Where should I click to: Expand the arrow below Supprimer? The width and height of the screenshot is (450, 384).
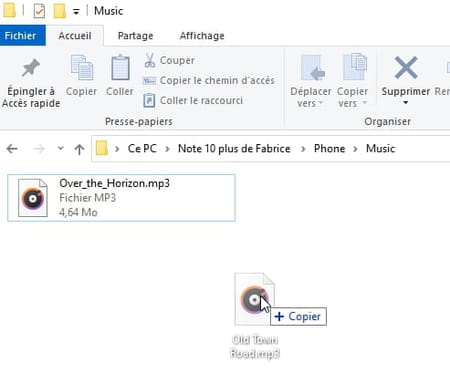(406, 103)
